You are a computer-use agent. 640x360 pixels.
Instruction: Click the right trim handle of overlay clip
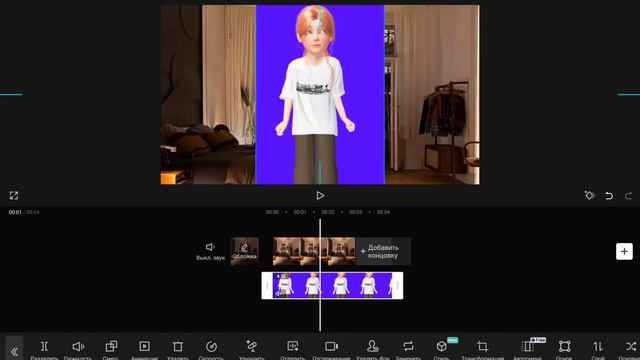pos(398,285)
